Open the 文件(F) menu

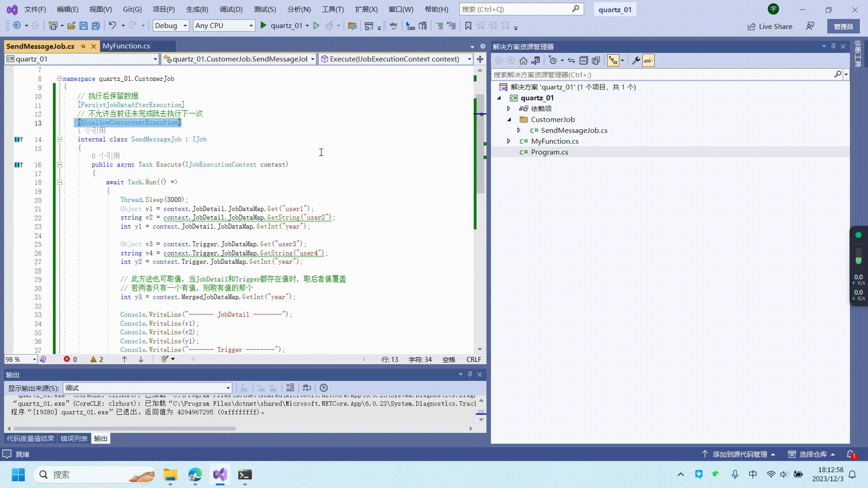pyautogui.click(x=35, y=9)
